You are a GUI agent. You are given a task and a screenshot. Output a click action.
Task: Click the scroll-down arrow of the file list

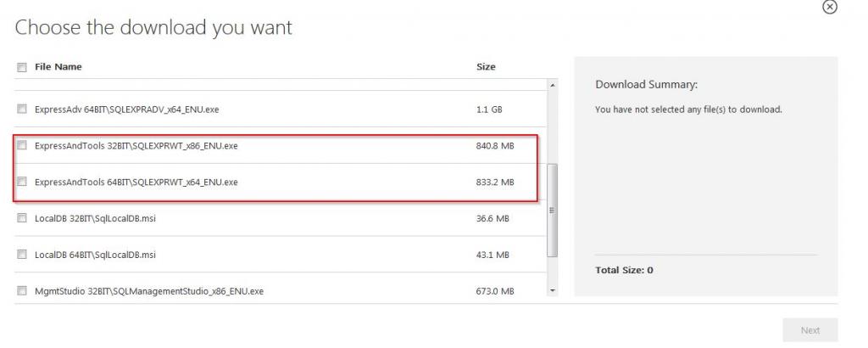553,290
